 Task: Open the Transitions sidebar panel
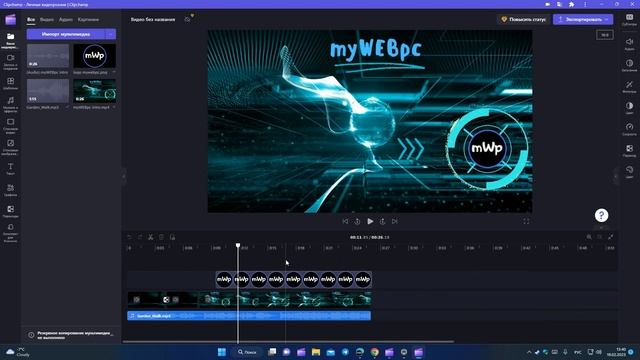pos(11,211)
